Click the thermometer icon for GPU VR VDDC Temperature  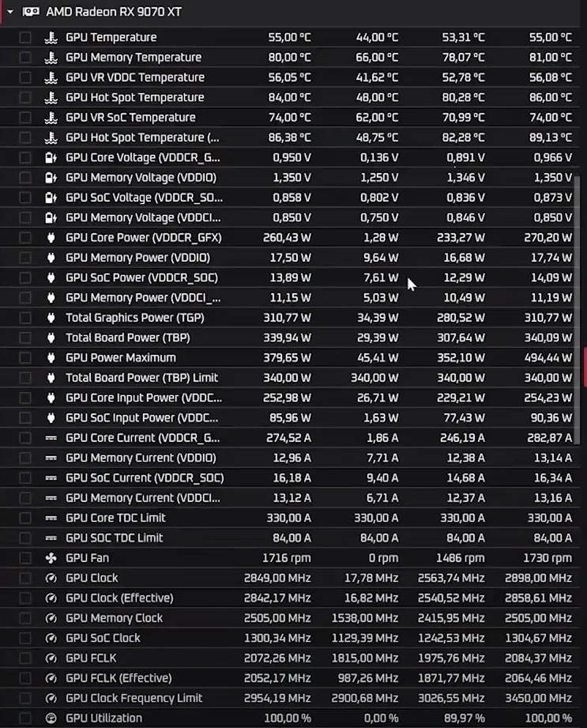coord(51,77)
